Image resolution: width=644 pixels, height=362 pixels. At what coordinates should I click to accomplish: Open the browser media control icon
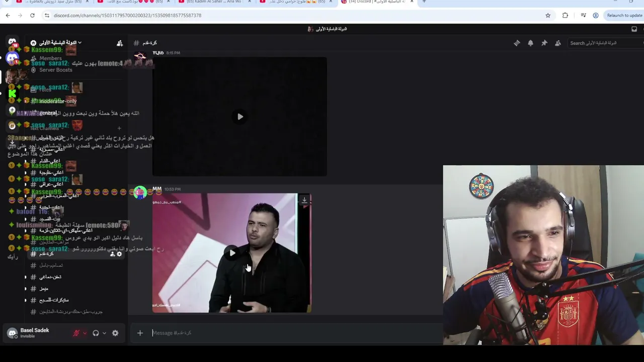click(x=583, y=16)
